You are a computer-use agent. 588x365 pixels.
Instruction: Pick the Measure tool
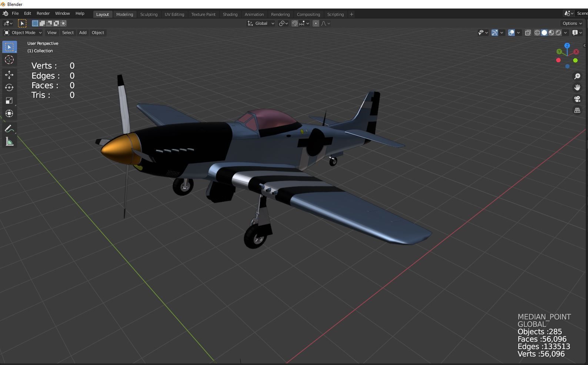9,142
